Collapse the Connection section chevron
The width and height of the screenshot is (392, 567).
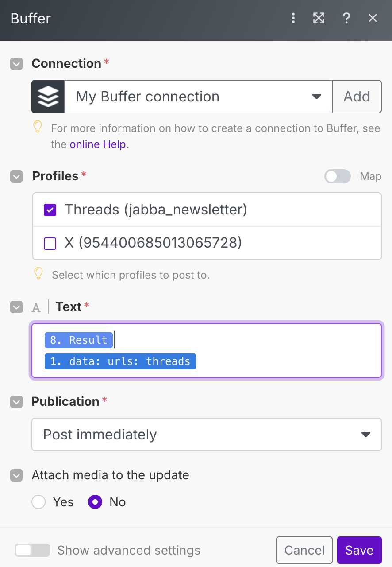(x=16, y=64)
